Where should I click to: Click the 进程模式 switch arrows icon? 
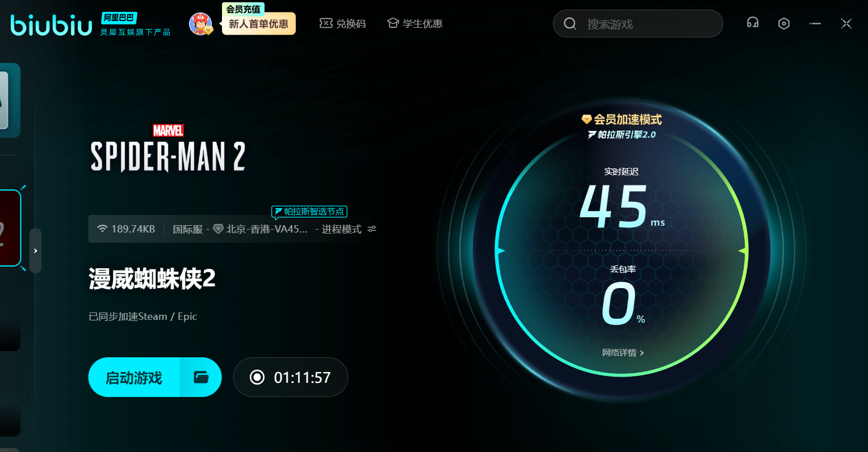372,229
